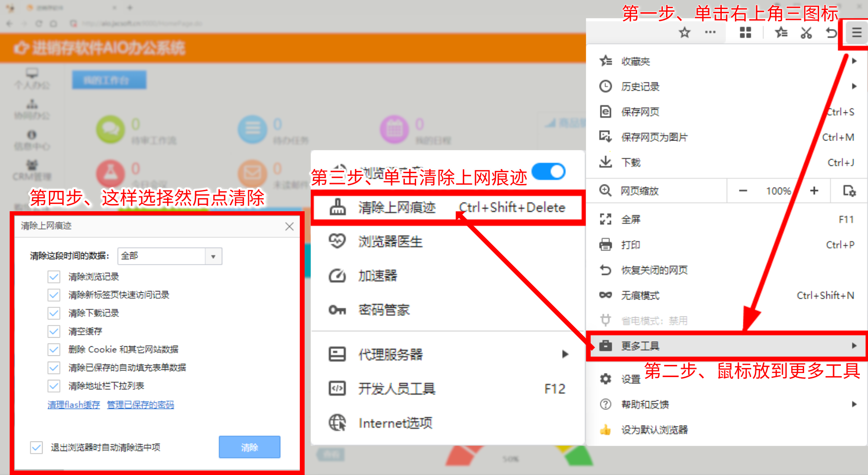Click the favorites icon beside 收藏夹
The height and width of the screenshot is (475, 868).
pyautogui.click(x=606, y=61)
